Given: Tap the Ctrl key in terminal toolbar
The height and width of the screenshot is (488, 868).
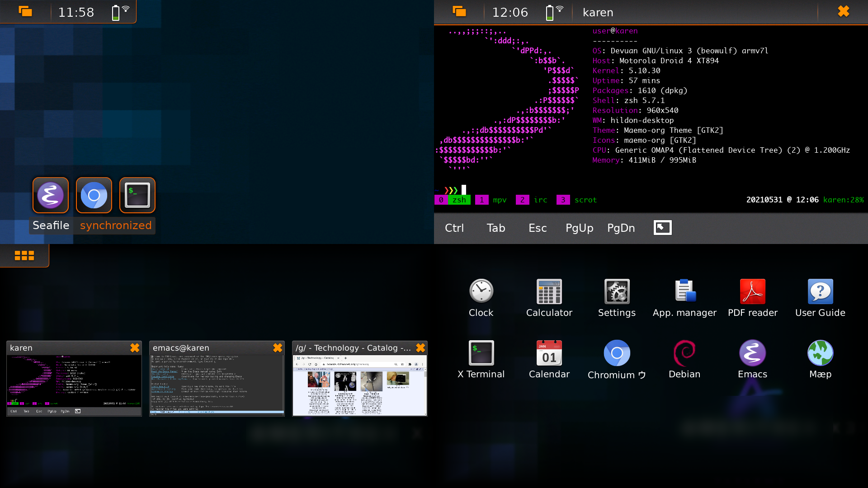Looking at the screenshot, I should 454,228.
